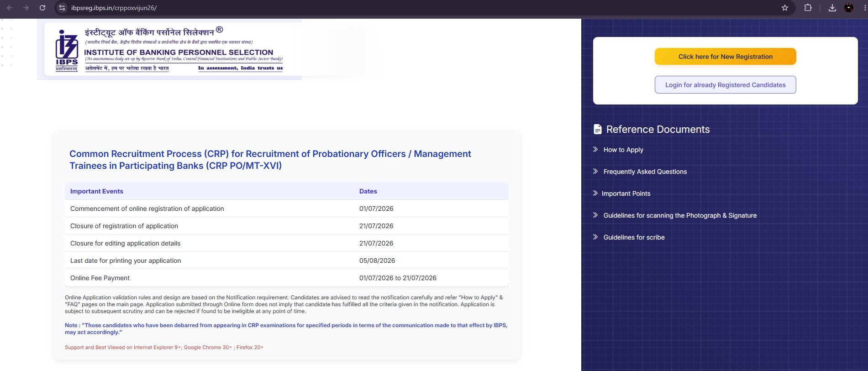Open the browser profile avatar

click(x=849, y=8)
